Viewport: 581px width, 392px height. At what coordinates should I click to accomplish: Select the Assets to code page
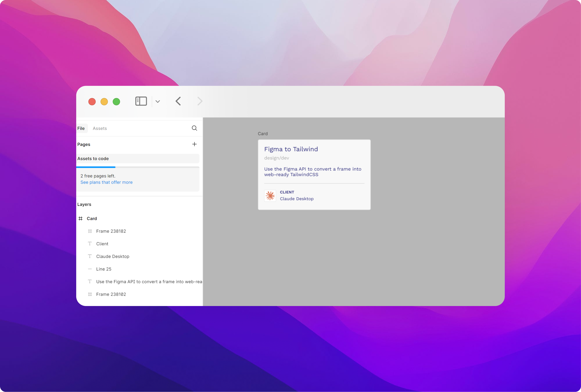point(138,159)
